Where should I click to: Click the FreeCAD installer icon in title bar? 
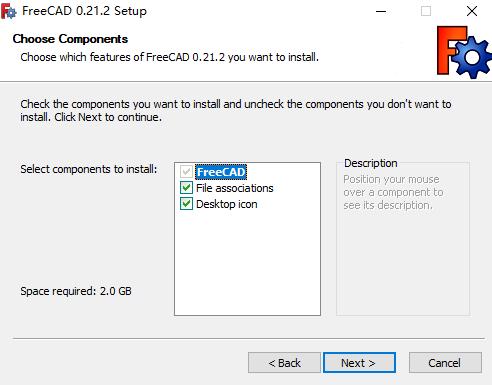tap(8, 11)
